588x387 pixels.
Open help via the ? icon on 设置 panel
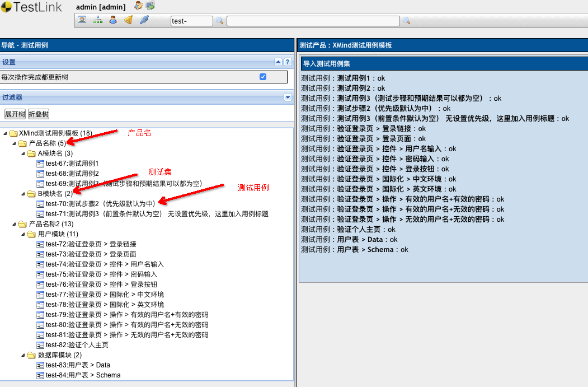tap(288, 62)
